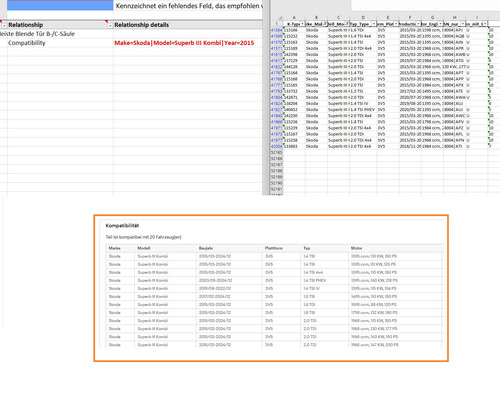Select spreadsheet row number 41793
Screen dimensions: 500x396
(x=276, y=91)
